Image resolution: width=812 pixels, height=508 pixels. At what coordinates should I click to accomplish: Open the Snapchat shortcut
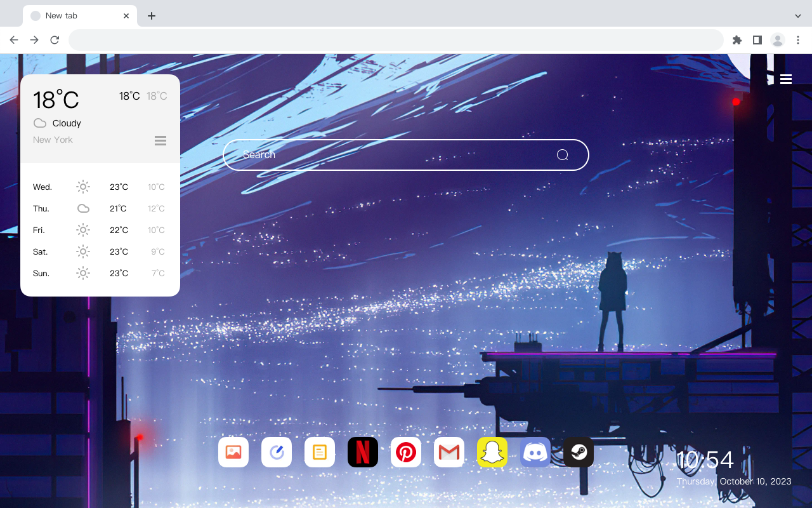click(492, 452)
